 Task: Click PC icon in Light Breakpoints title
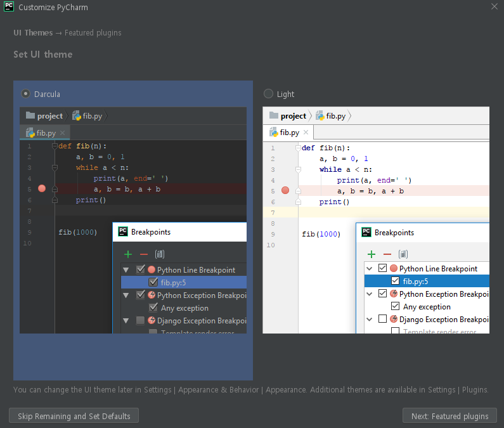pos(366,232)
